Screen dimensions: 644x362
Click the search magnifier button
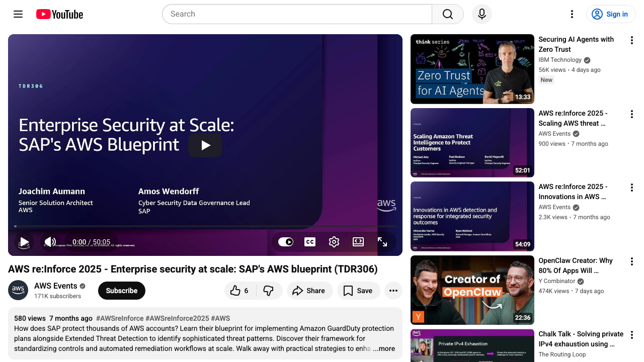(448, 14)
